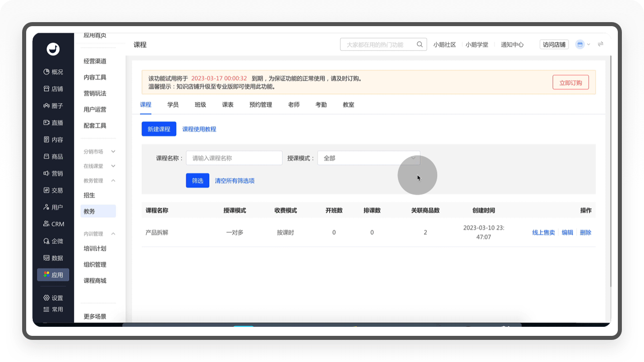
Task: Switch to the 教室 tab
Action: (x=349, y=105)
